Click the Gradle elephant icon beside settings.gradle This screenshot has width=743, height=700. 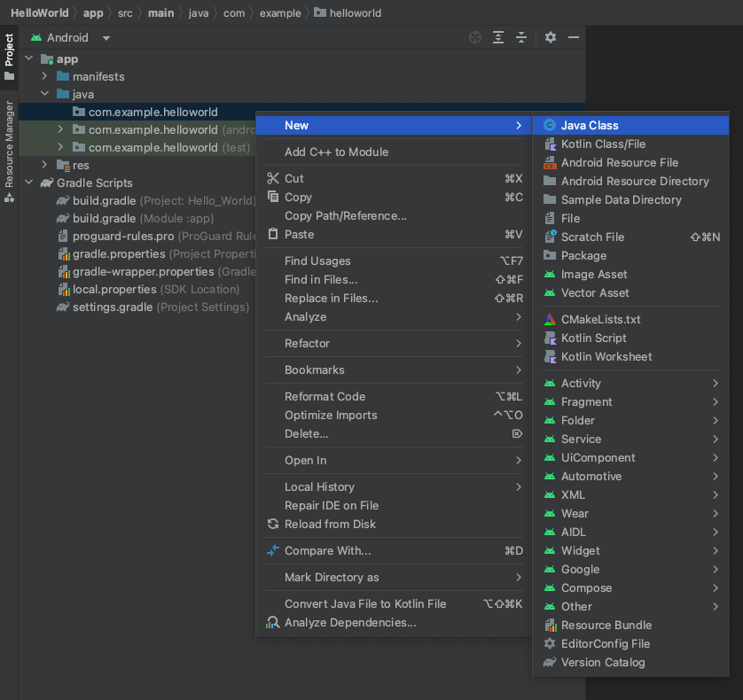click(x=63, y=307)
